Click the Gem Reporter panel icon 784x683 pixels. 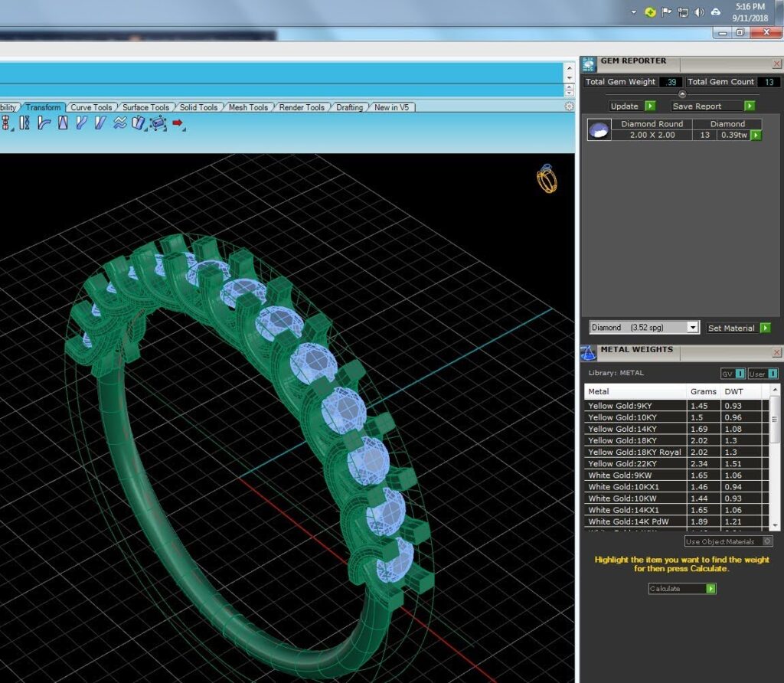(589, 64)
